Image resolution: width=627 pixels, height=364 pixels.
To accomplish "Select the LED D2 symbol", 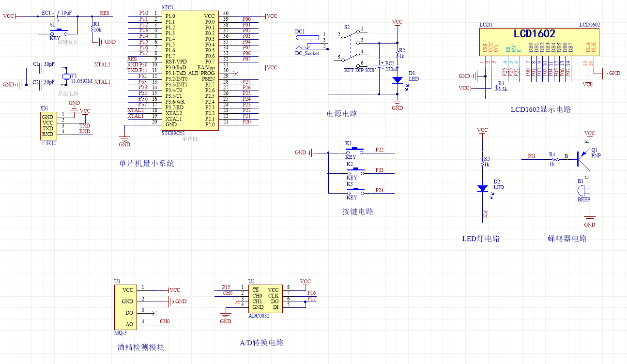I will (x=482, y=188).
